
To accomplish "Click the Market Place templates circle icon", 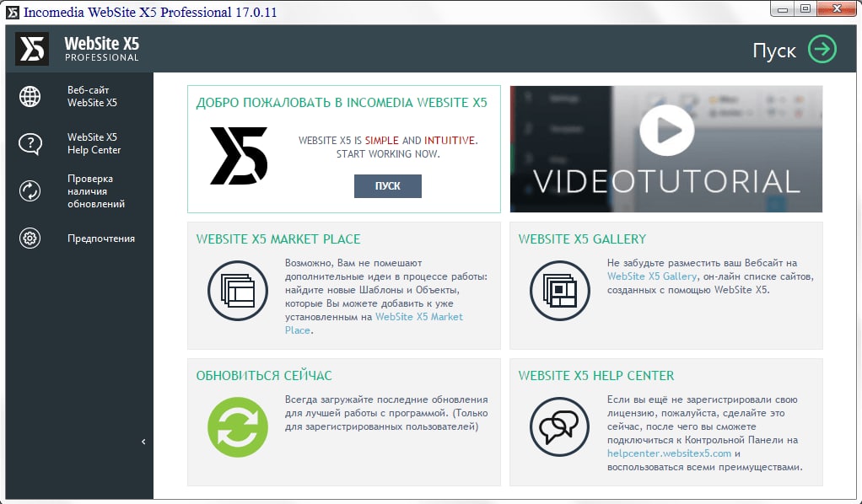I will coord(238,291).
